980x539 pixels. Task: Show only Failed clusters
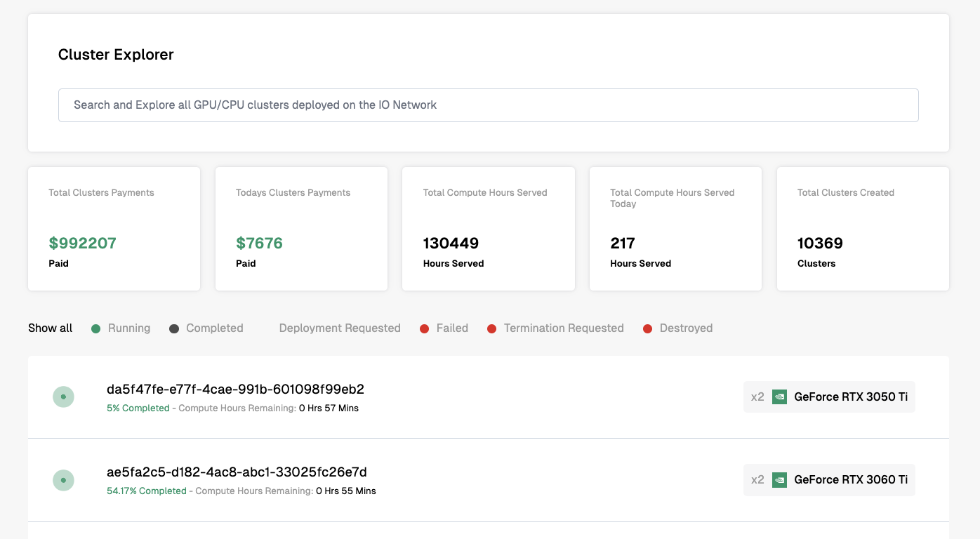coord(451,328)
